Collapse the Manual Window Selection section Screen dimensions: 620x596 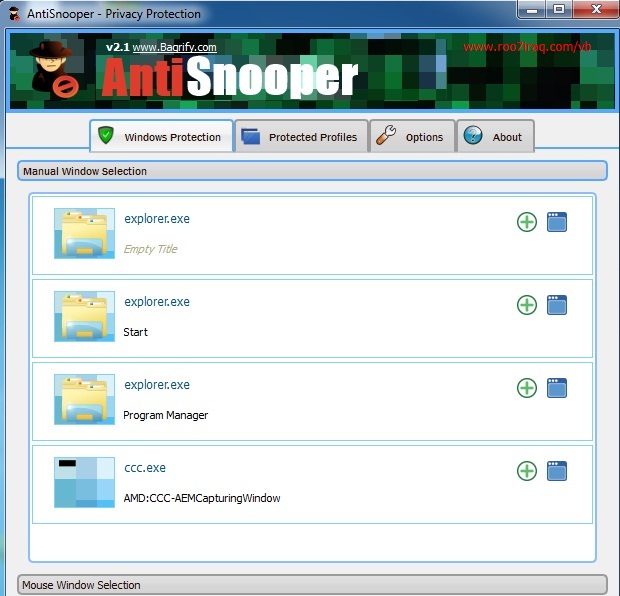coord(312,171)
